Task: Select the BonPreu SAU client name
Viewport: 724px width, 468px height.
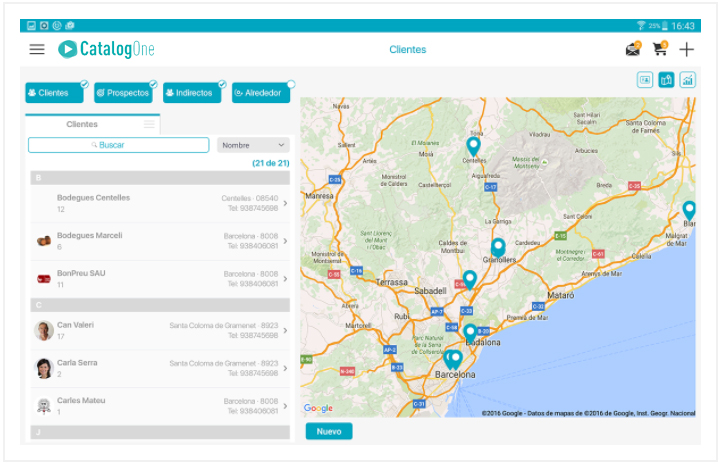Action: 81,273
